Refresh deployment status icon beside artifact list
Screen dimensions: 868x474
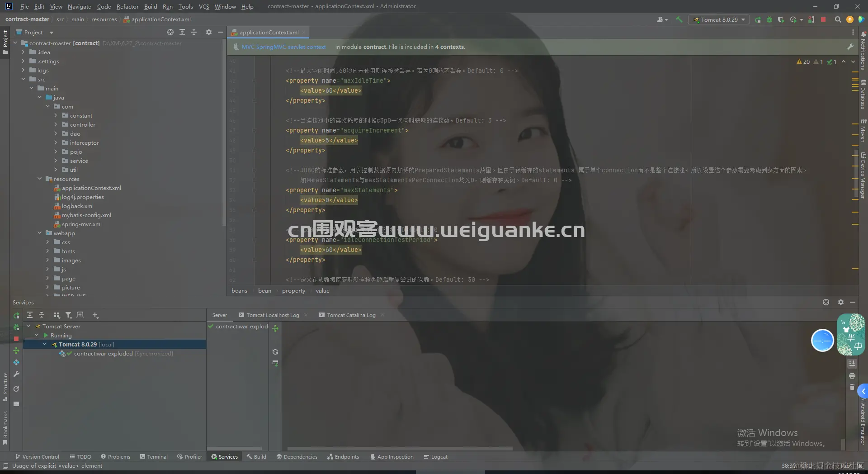(x=275, y=351)
